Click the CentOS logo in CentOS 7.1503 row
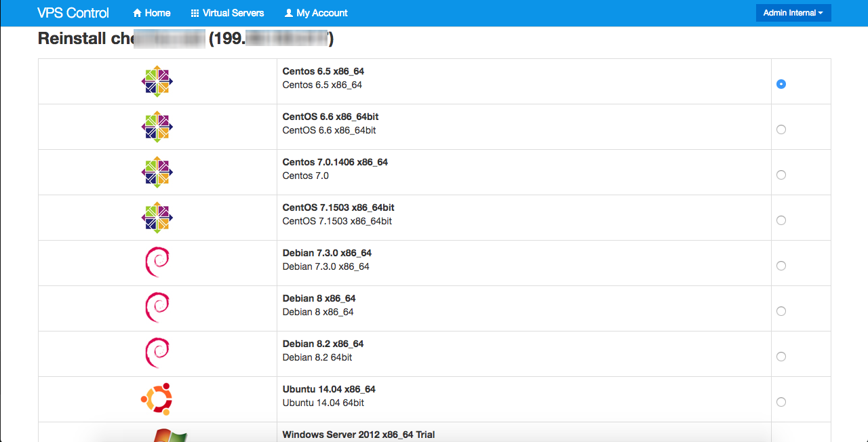Viewport: 868px width, 442px height. [157, 218]
